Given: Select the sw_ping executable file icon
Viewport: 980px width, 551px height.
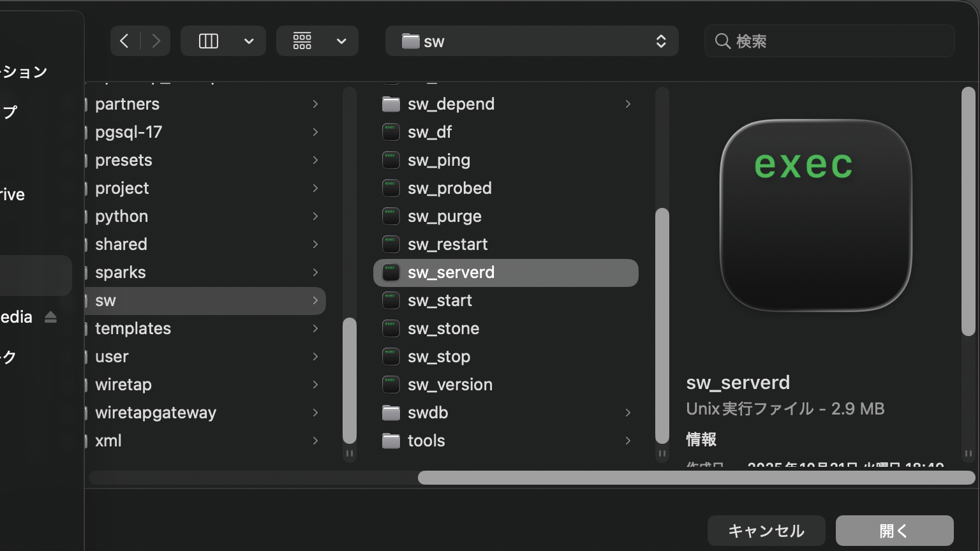Looking at the screenshot, I should coord(390,160).
